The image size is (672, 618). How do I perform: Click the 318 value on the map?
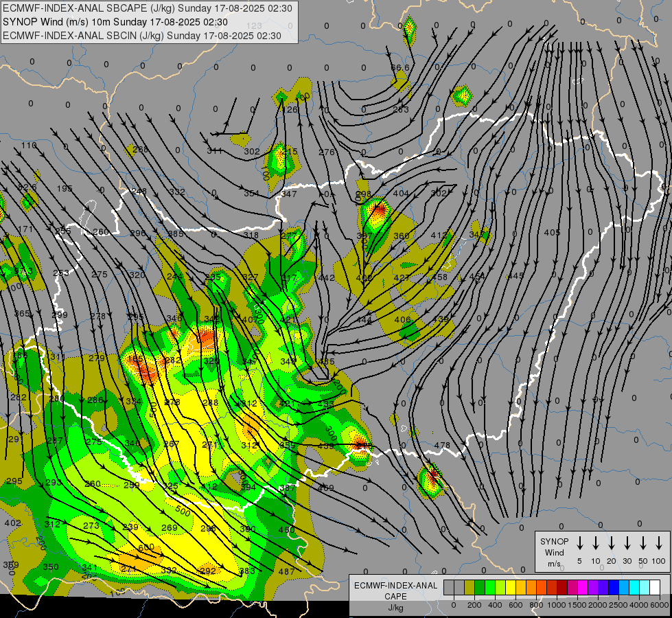(251, 235)
